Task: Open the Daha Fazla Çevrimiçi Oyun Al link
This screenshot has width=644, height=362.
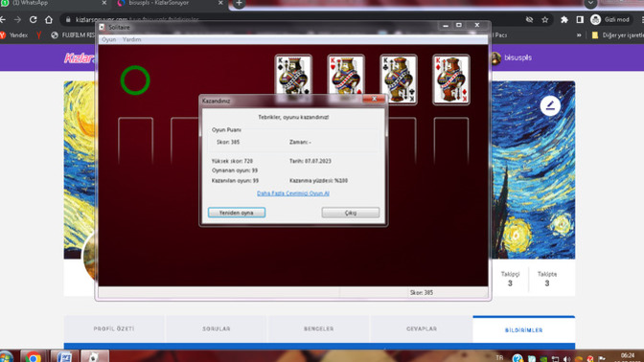Action: click(x=293, y=193)
